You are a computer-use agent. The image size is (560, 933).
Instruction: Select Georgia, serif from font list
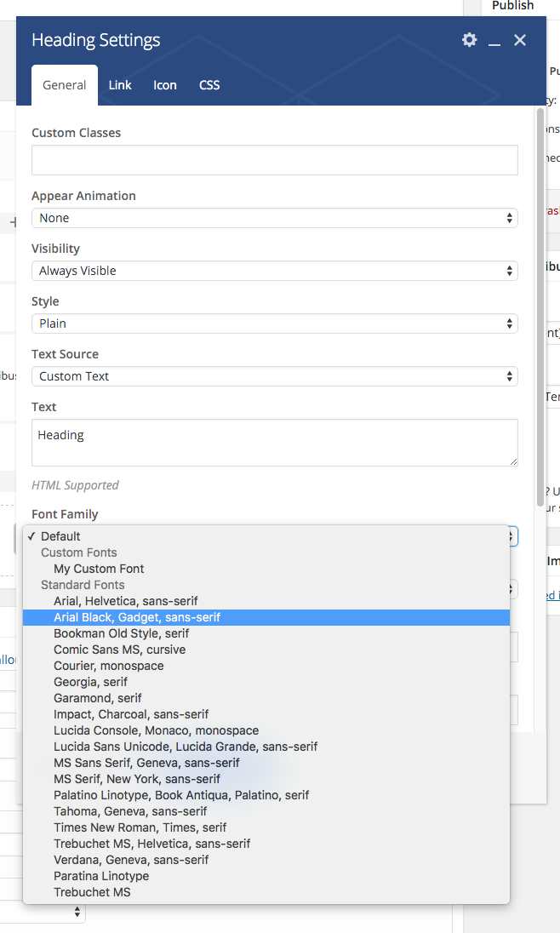coord(90,682)
